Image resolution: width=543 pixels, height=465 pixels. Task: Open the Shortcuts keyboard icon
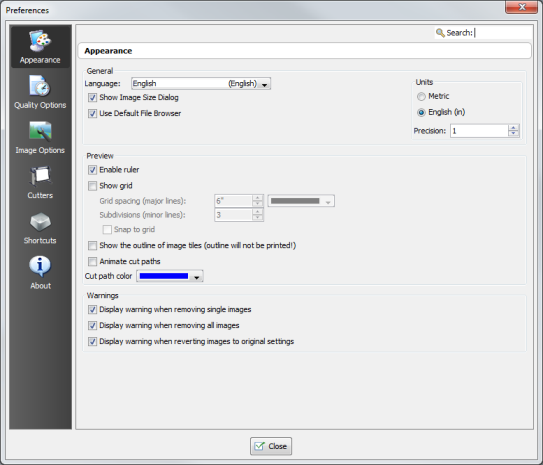tap(40, 222)
